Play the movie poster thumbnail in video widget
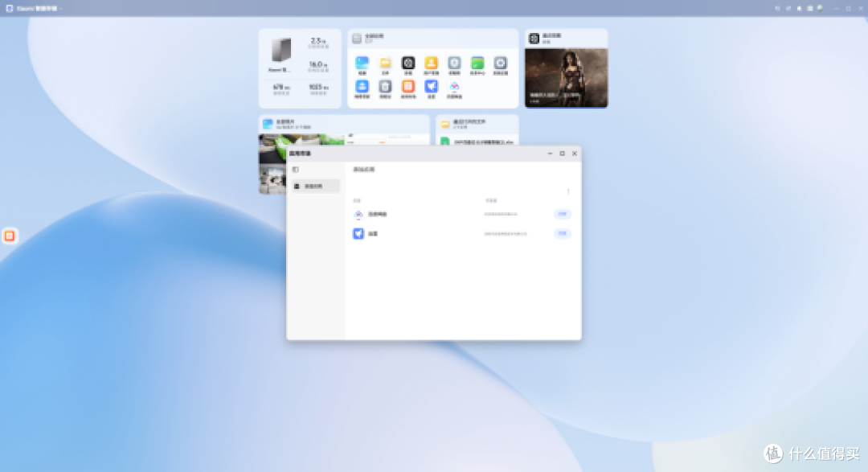The image size is (868, 472). click(x=567, y=78)
